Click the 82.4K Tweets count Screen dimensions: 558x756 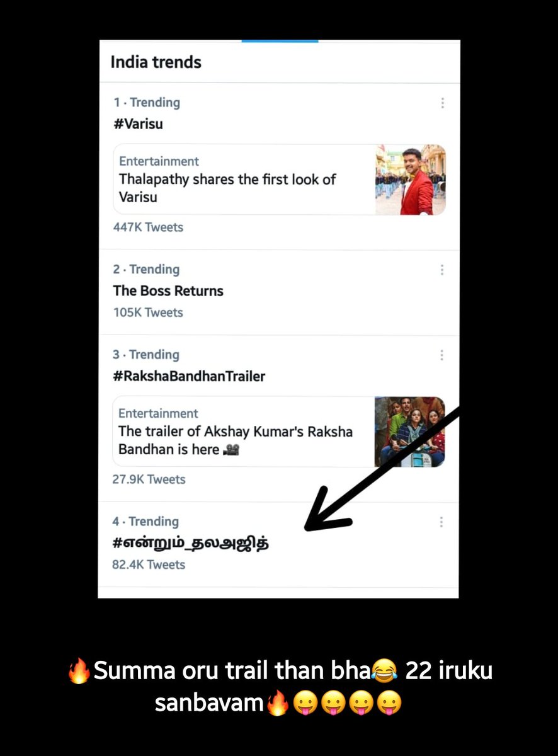(x=149, y=564)
